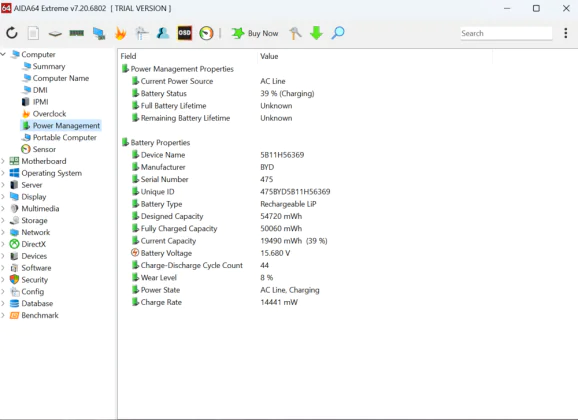Screen dimensions: 578x420
Task: Select the Power State row
Action: coord(226,290)
